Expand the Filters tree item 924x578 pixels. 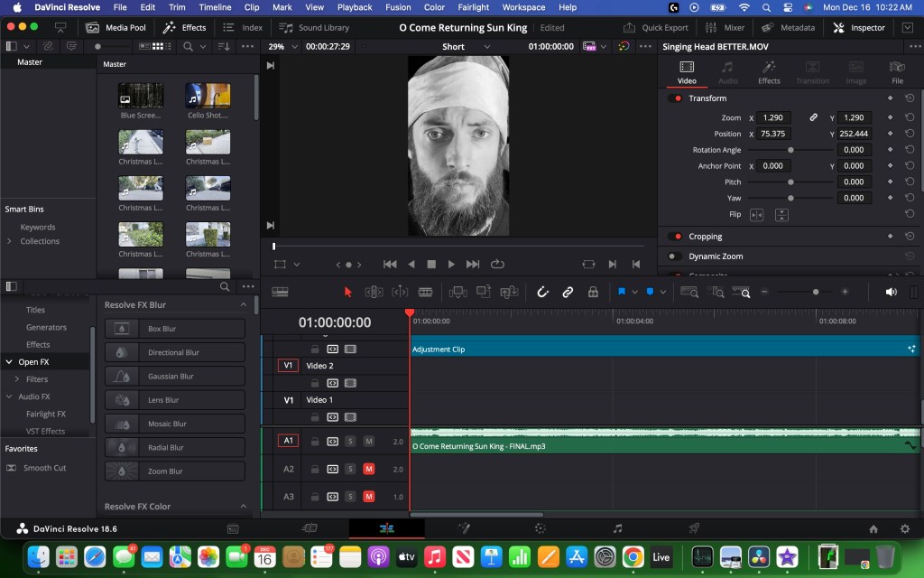[x=17, y=379]
